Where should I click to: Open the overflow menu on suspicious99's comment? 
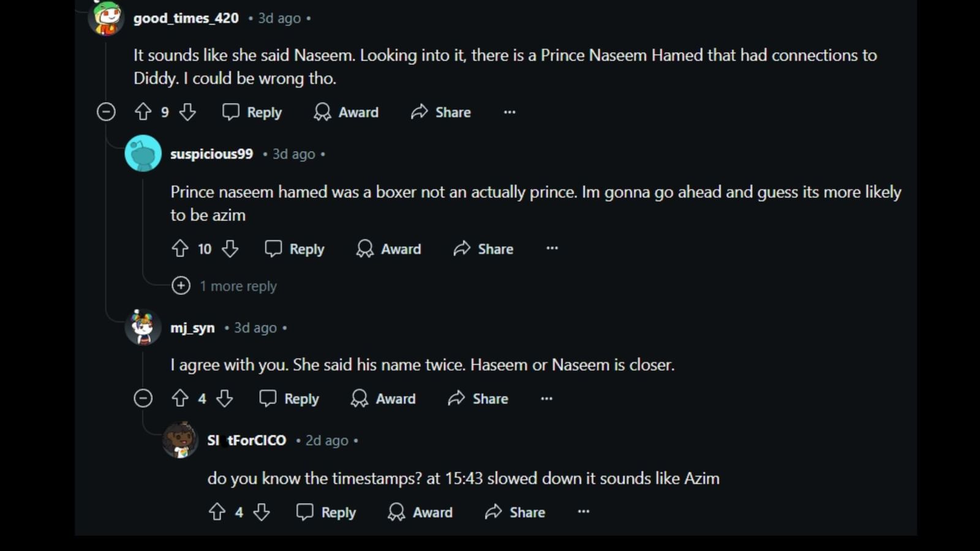(551, 248)
